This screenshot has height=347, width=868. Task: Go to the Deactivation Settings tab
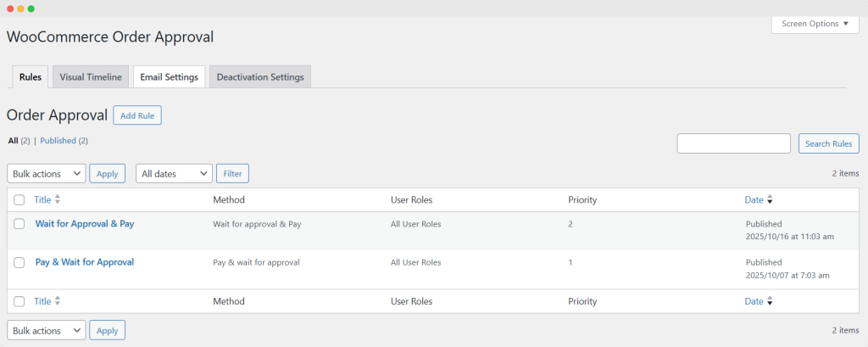coord(260,77)
